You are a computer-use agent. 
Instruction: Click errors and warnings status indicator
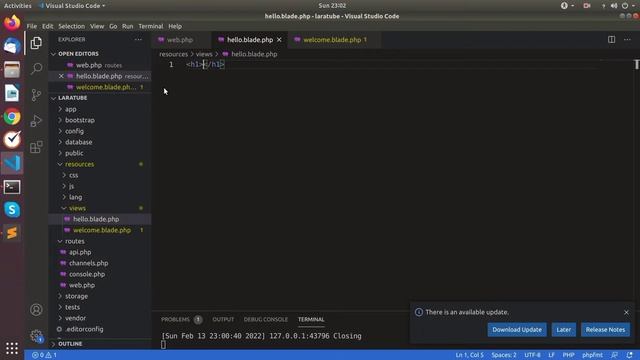point(44,355)
